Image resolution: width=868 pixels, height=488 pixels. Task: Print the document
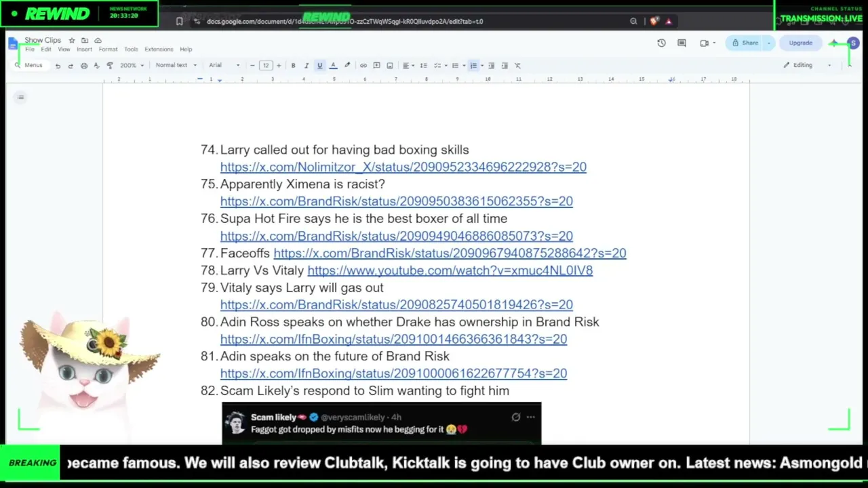click(x=84, y=66)
